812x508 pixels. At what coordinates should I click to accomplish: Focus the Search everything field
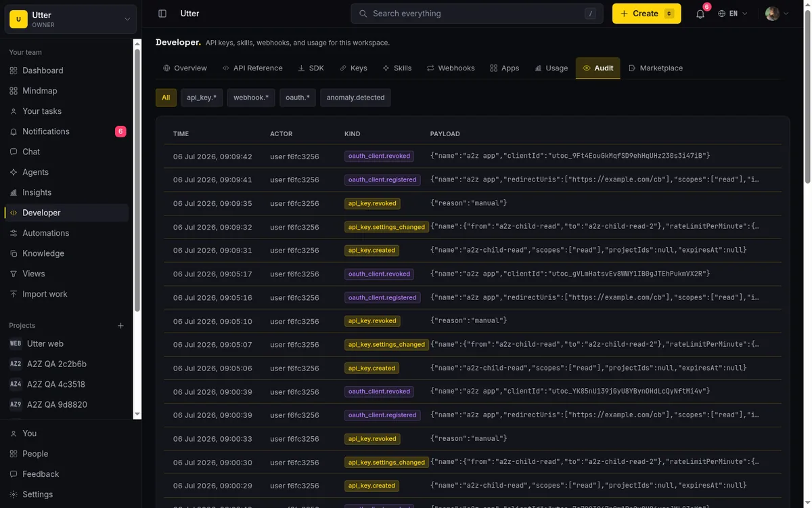477,14
